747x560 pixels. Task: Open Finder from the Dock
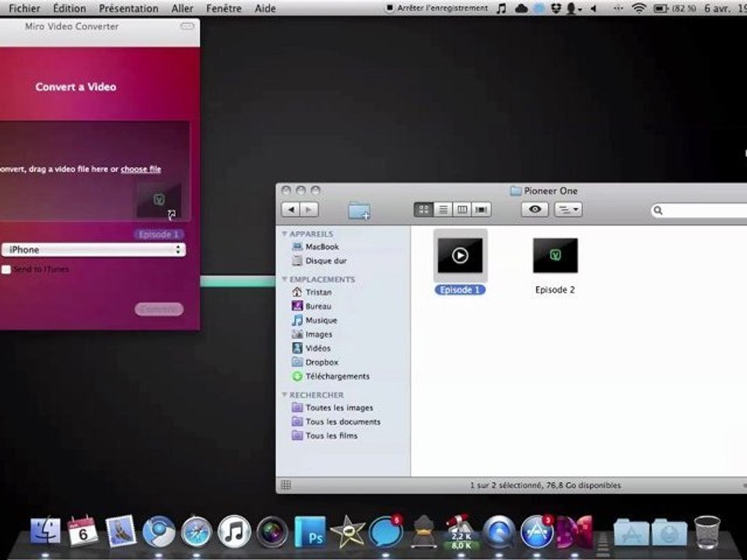pos(45,531)
